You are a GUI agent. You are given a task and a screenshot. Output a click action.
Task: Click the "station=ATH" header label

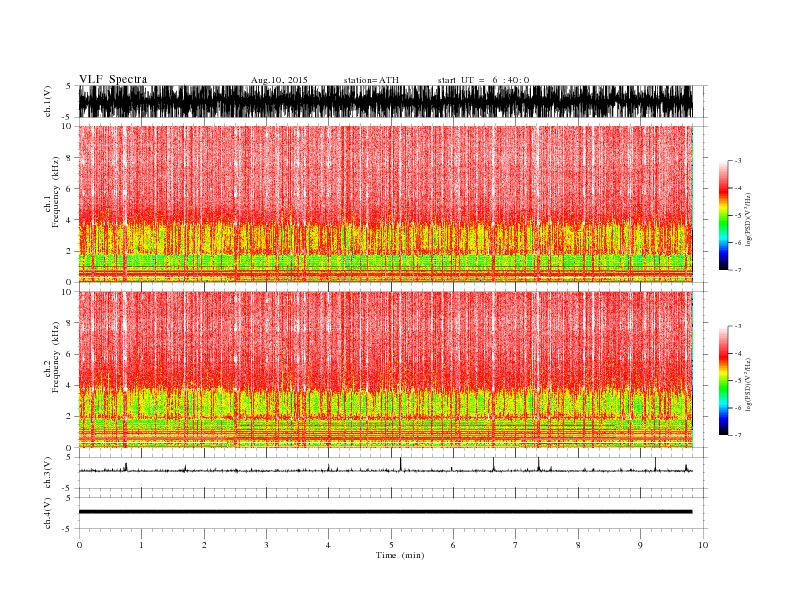click(371, 80)
